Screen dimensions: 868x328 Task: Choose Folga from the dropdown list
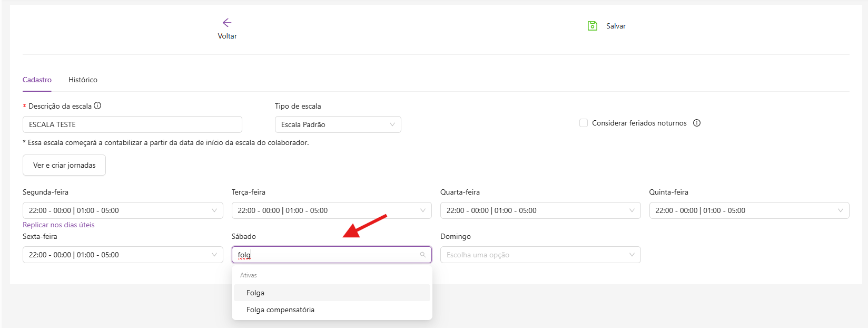click(x=255, y=293)
